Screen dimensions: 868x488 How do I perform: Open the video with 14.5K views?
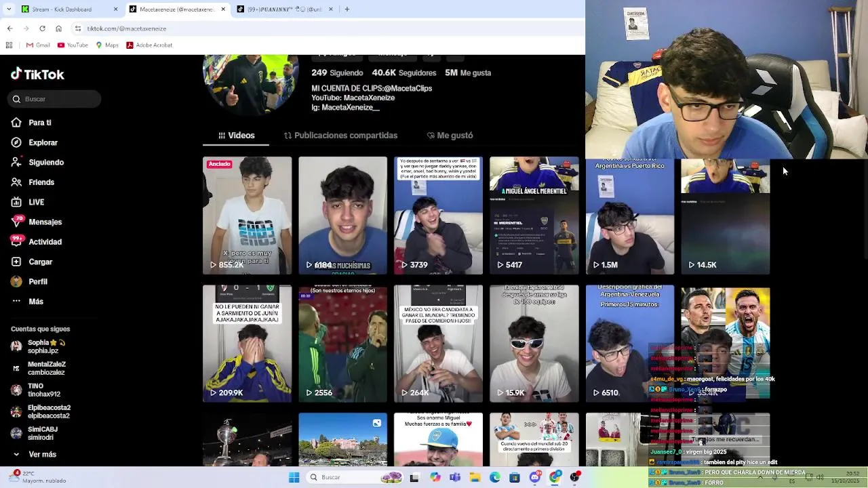(x=725, y=217)
